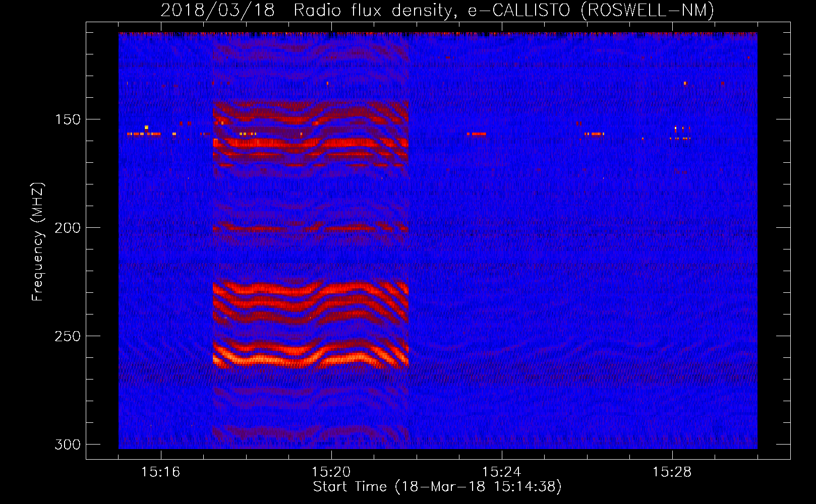The height and width of the screenshot is (504, 816).
Task: Click the 15:16 time tick label
Action: pos(161,472)
